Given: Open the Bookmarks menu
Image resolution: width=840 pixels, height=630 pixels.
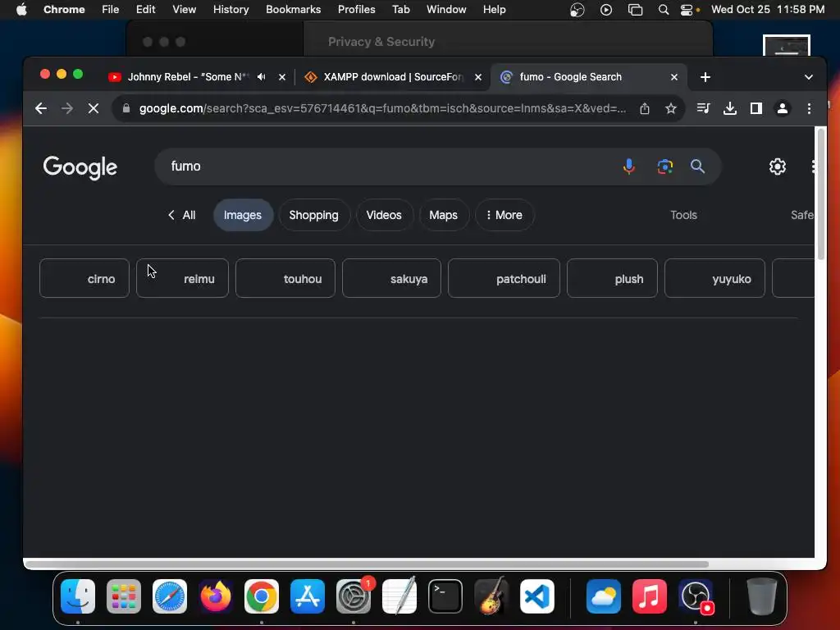Looking at the screenshot, I should tap(293, 10).
